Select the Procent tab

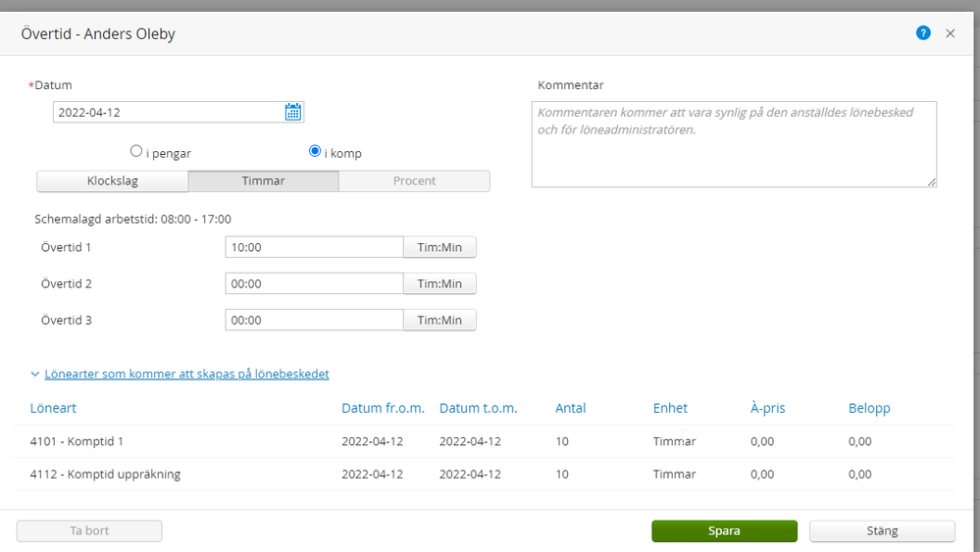pyautogui.click(x=414, y=181)
